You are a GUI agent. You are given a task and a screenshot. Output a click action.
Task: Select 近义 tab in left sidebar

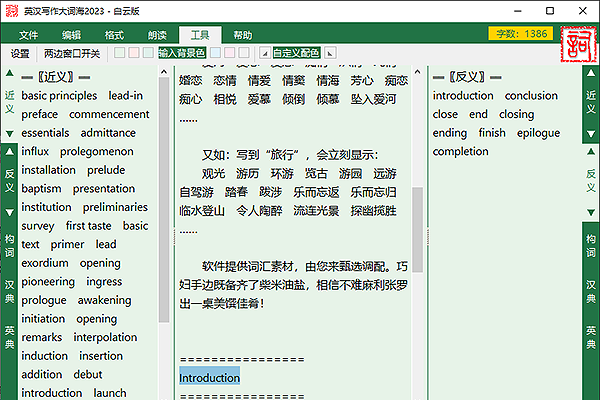point(10,102)
